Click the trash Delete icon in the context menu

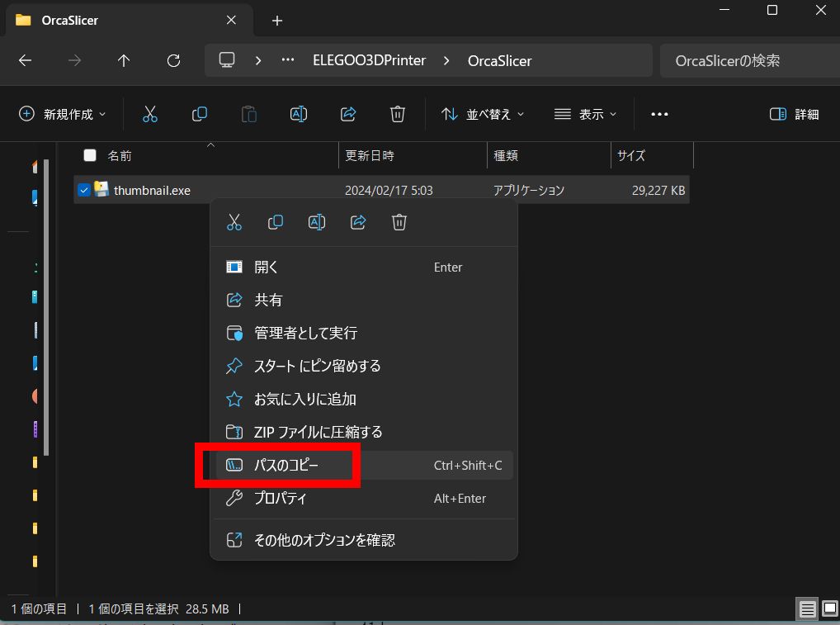(399, 222)
